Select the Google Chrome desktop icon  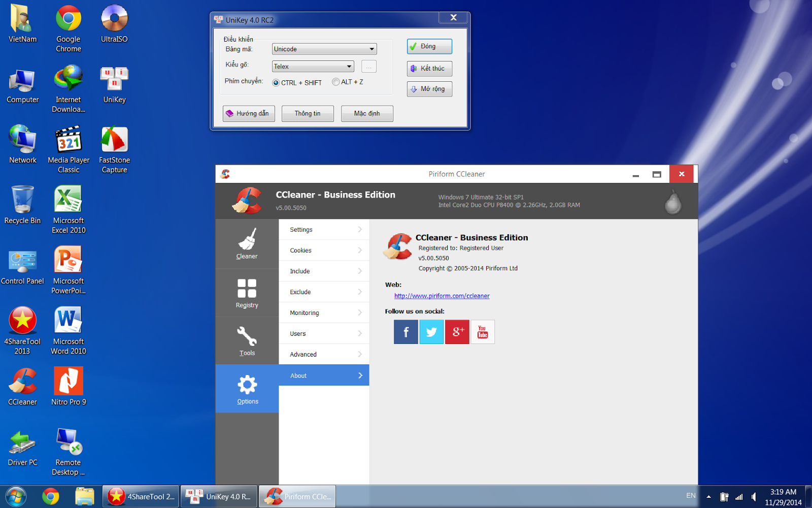[69, 28]
